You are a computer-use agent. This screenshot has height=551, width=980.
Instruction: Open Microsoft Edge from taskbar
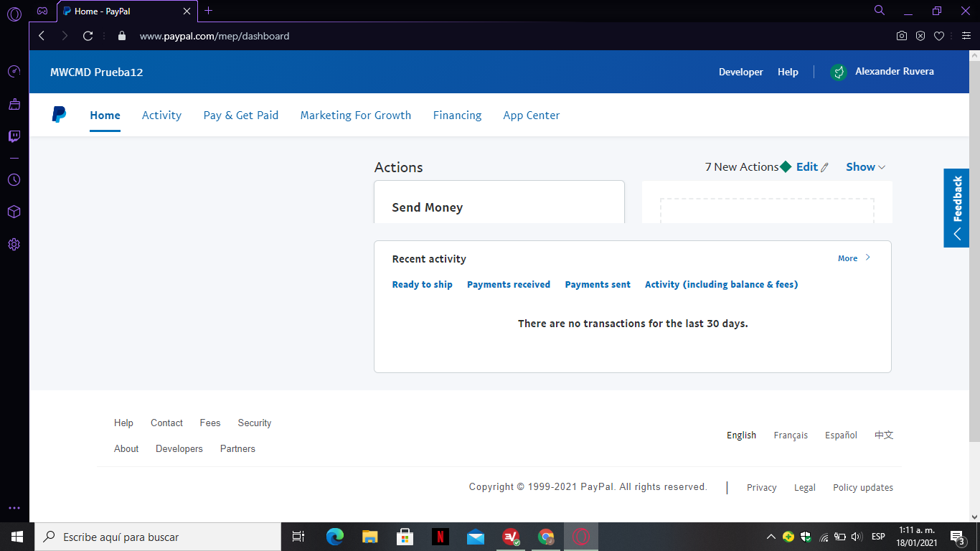coord(335,537)
